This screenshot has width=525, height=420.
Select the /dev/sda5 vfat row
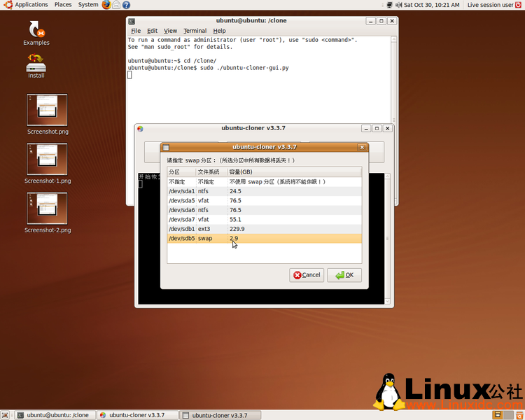pos(265,201)
